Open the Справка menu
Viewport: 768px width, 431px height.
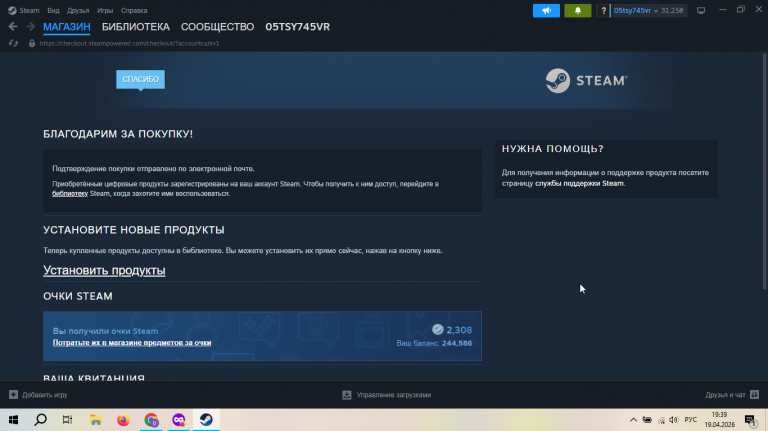[134, 10]
